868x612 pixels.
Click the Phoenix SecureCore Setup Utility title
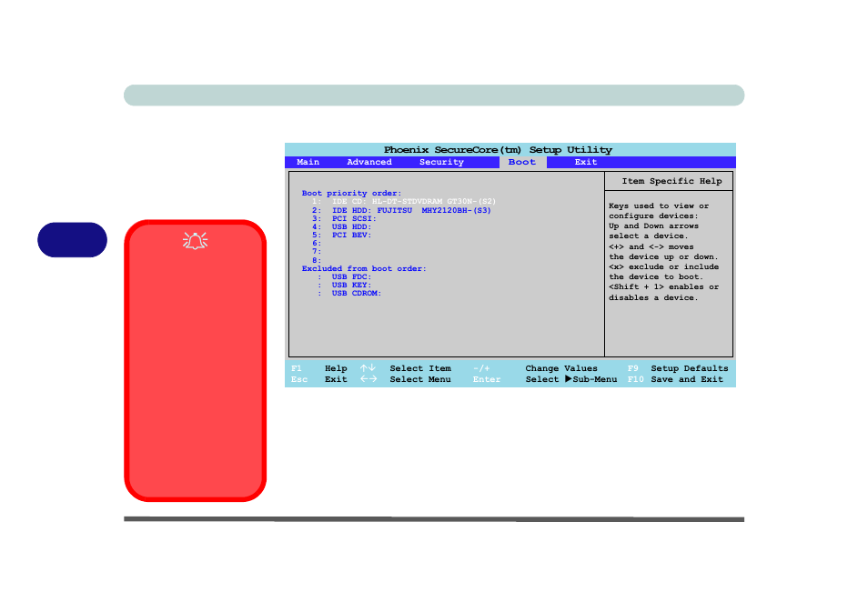click(x=498, y=150)
